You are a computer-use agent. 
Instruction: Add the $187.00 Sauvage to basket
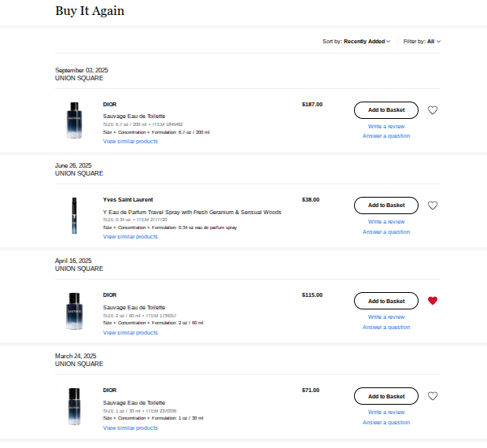coord(386,110)
